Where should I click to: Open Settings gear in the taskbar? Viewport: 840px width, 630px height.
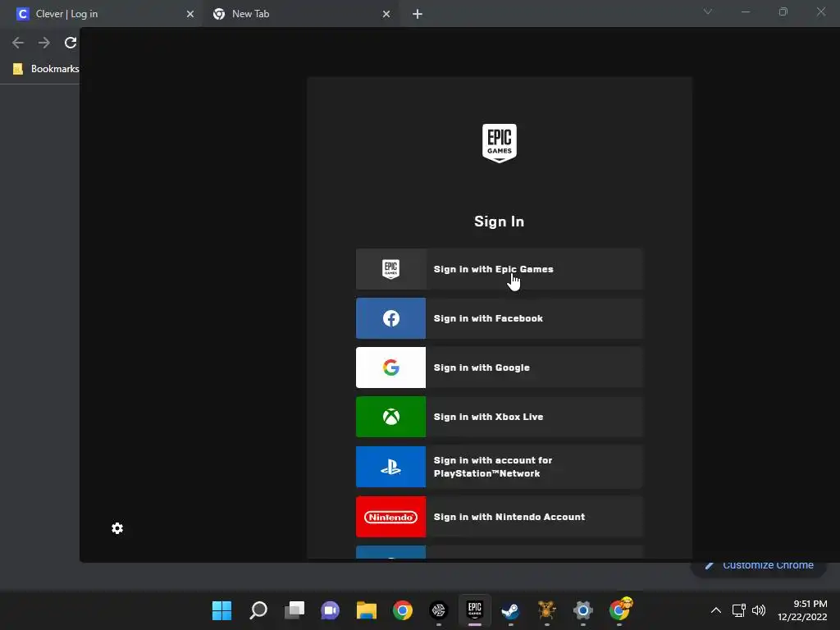tap(583, 609)
